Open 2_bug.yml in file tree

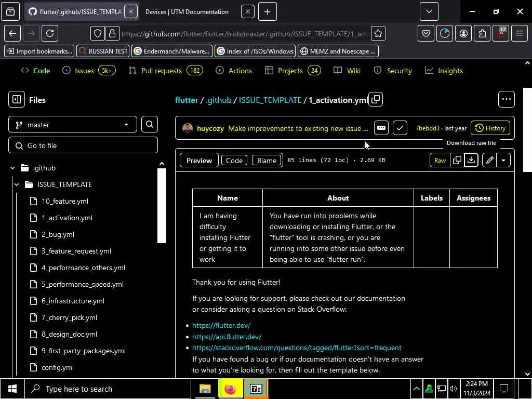point(58,234)
